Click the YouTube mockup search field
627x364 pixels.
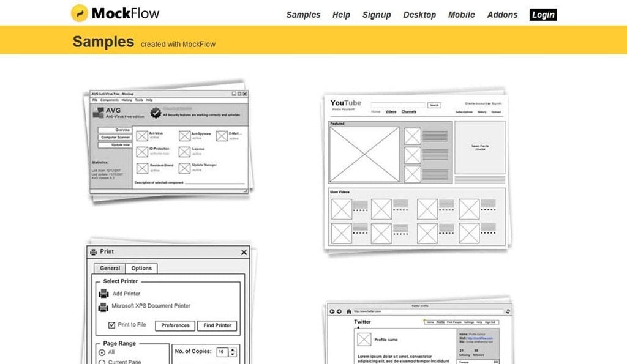pyautogui.click(x=398, y=105)
